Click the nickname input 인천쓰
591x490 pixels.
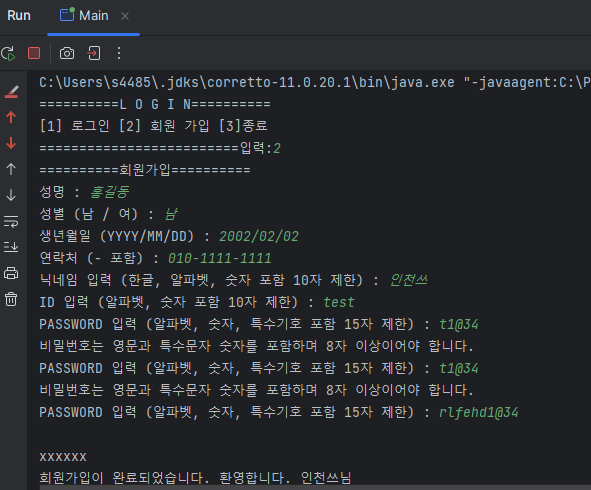pos(409,280)
